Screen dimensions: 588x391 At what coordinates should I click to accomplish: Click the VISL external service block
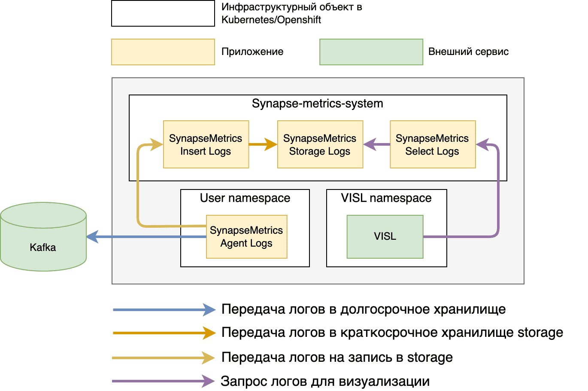tap(385, 236)
